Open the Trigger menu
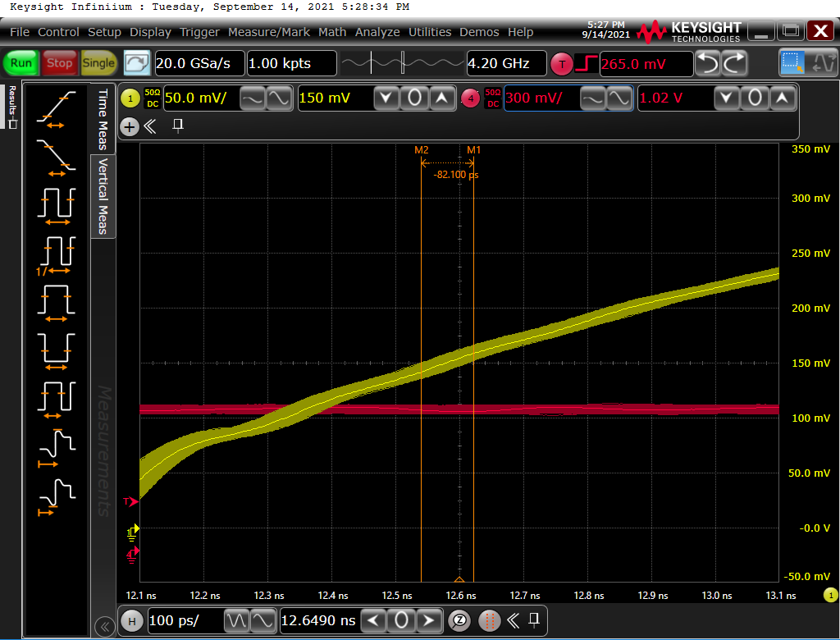The width and height of the screenshot is (840, 640). [199, 32]
